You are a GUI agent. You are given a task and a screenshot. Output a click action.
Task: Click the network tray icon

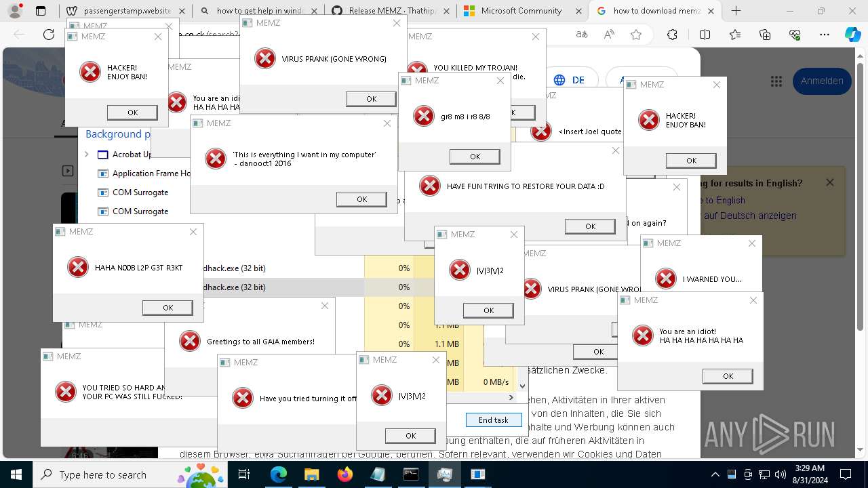point(764,474)
